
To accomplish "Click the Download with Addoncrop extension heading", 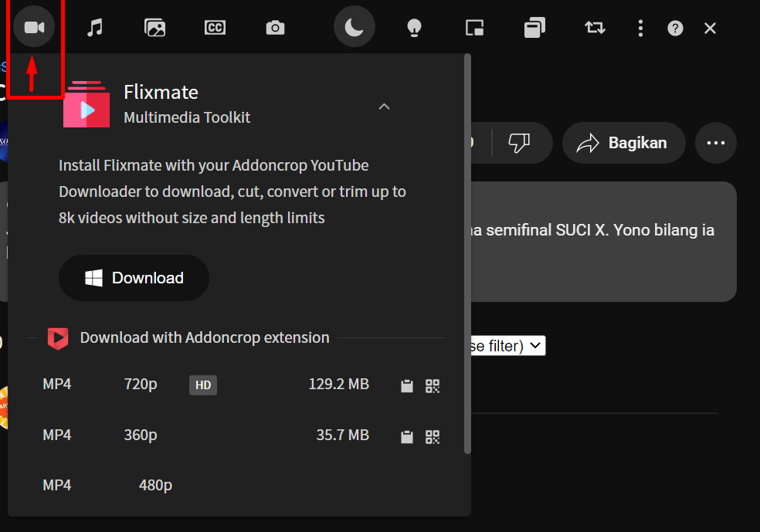I will 205,337.
